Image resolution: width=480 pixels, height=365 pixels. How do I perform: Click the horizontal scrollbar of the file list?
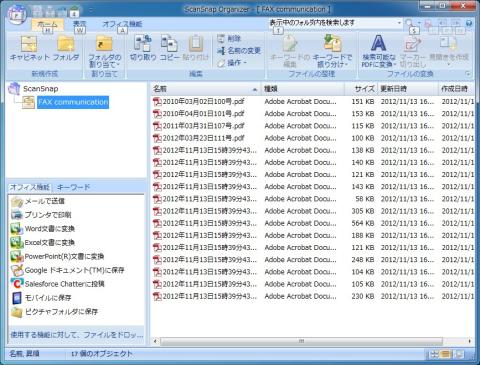coord(301,341)
